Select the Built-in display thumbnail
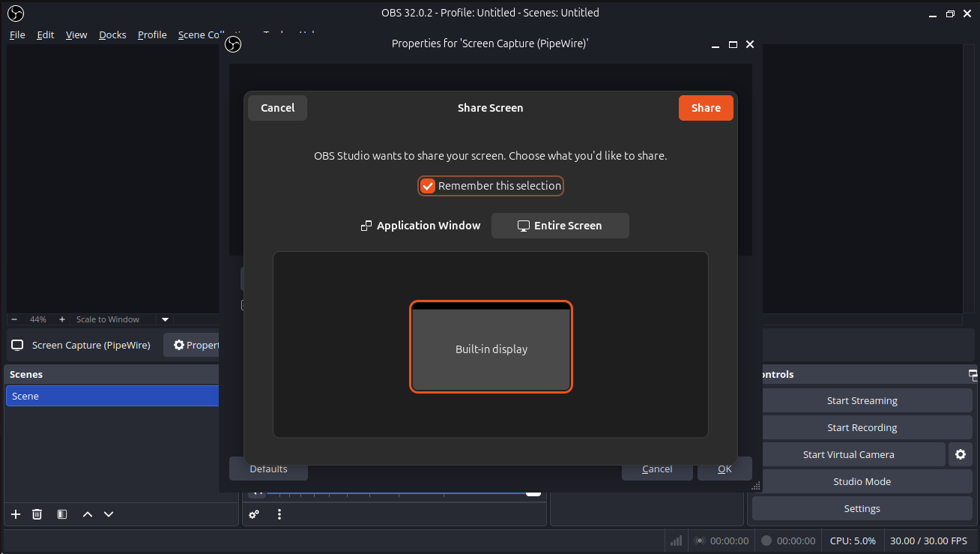Screen dimensions: 980x554 coord(491,347)
